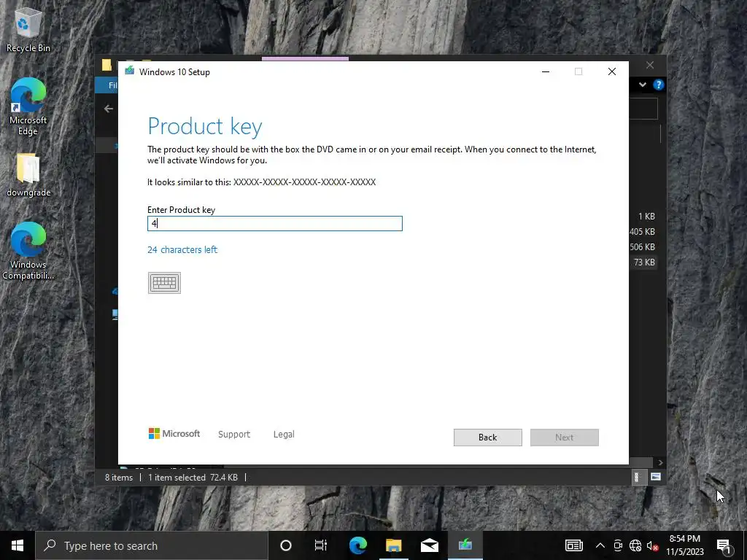This screenshot has height=560, width=747.
Task: Click the muted volume tray icon
Action: point(652,545)
